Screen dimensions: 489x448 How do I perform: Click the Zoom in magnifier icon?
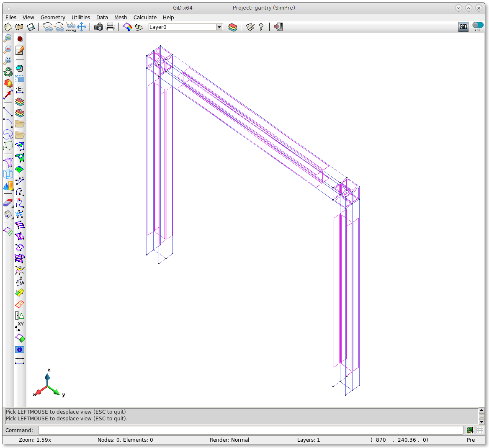pyautogui.click(x=8, y=39)
